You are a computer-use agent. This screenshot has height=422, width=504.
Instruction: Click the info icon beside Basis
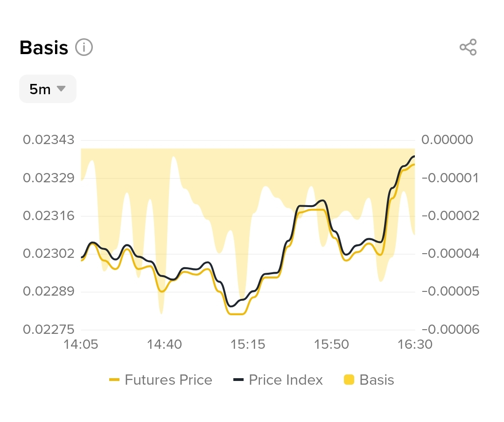tap(84, 48)
